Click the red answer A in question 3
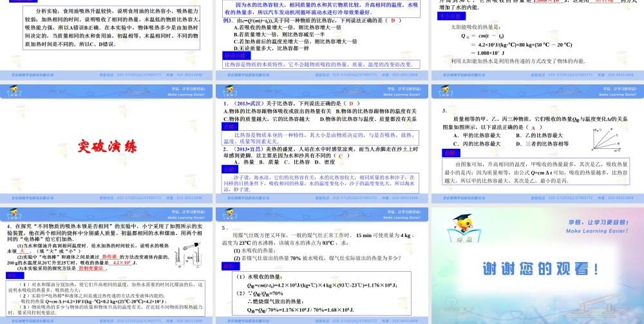The height and width of the screenshot is (324, 644). click(533, 128)
